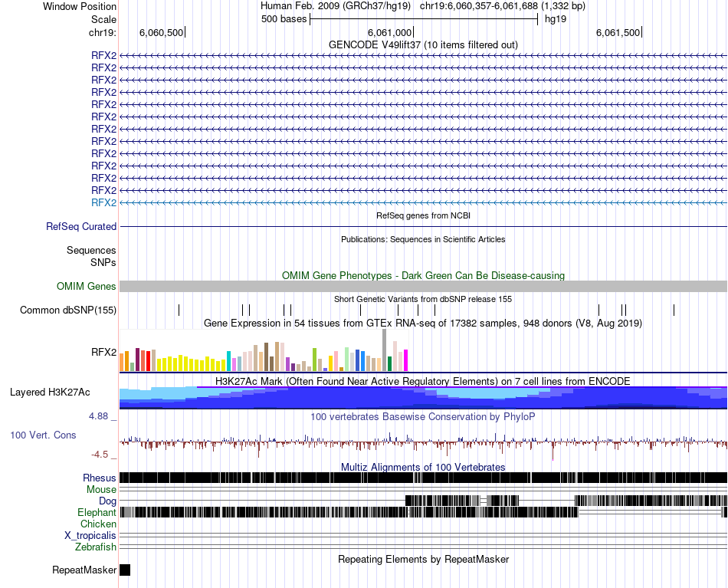Select the Sequences track label
The width and height of the screenshot is (728, 588).
click(91, 251)
